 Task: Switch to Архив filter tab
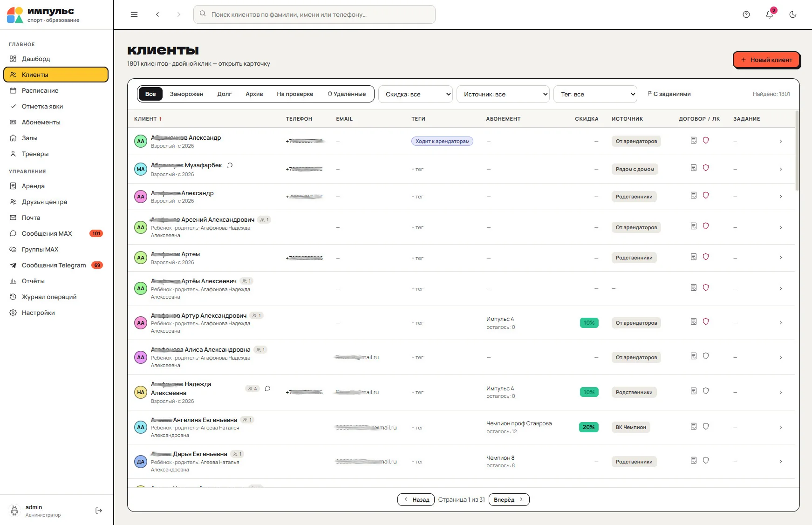pyautogui.click(x=254, y=94)
